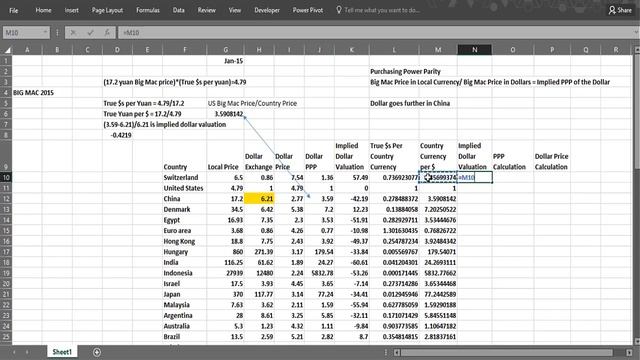This screenshot has width=640, height=360.
Task: Click the yellow highlighted cell 6.21
Action: pyautogui.click(x=259, y=199)
